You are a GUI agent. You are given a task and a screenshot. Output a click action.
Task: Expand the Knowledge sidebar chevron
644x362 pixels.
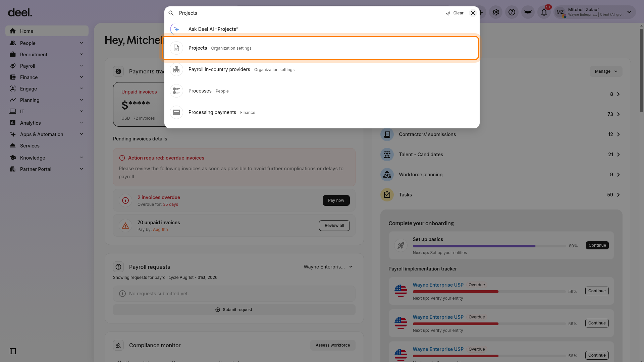(x=82, y=158)
